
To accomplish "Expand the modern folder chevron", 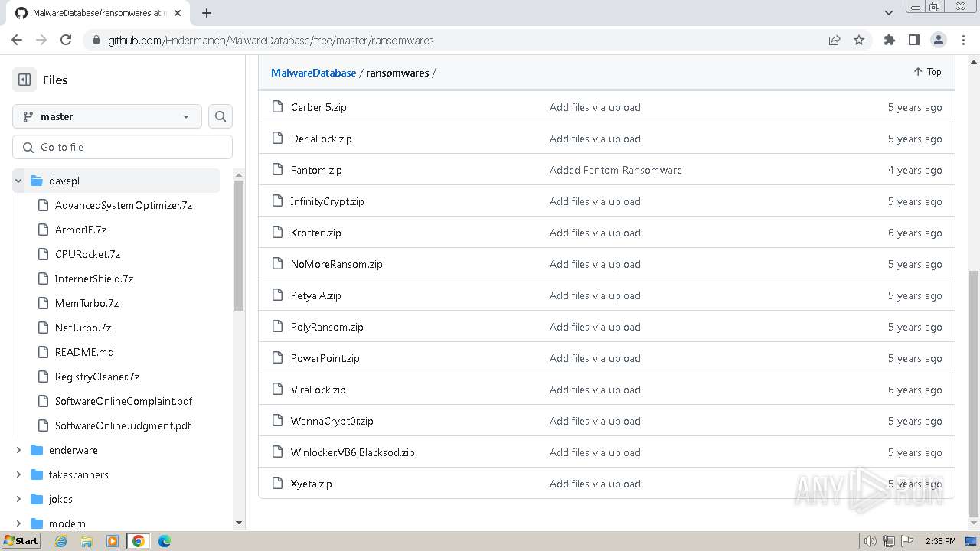I will [18, 523].
